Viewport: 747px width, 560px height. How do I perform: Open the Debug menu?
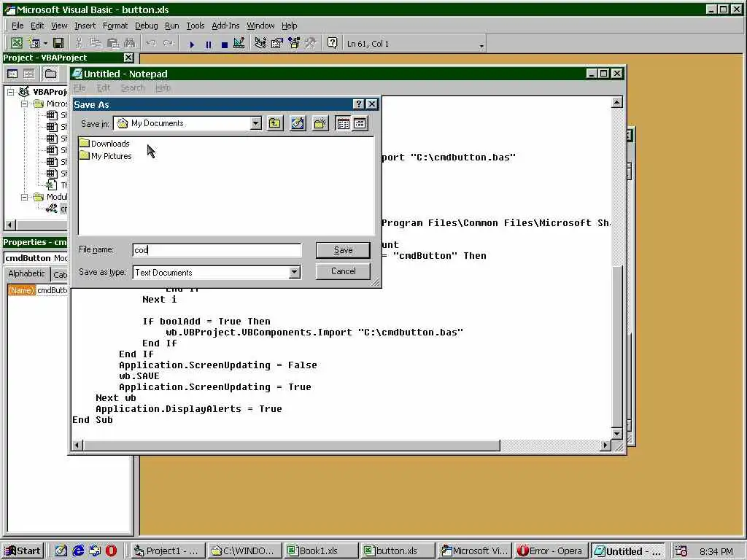click(146, 26)
